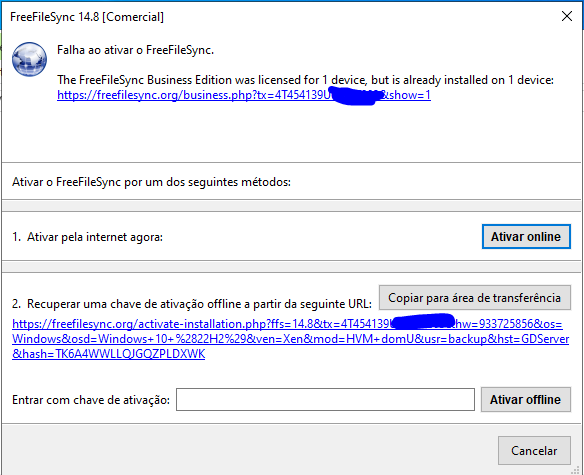Focus the activation key input field
Screen dimensions: 584x475
coord(325,399)
